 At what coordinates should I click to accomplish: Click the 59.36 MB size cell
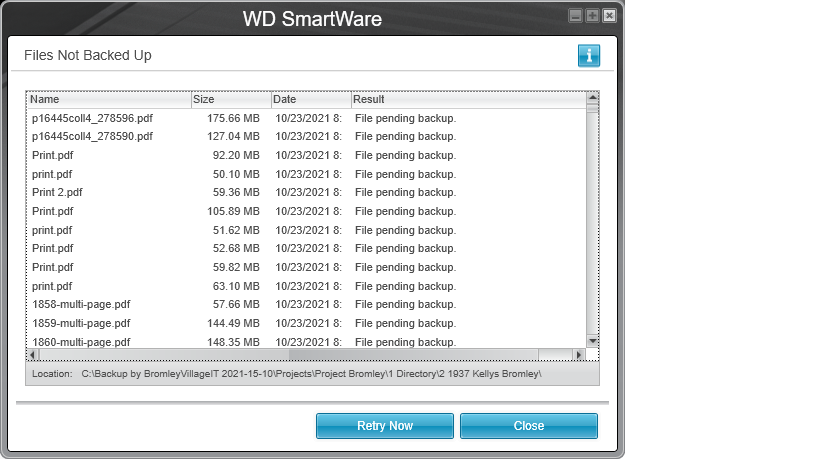pyautogui.click(x=236, y=193)
